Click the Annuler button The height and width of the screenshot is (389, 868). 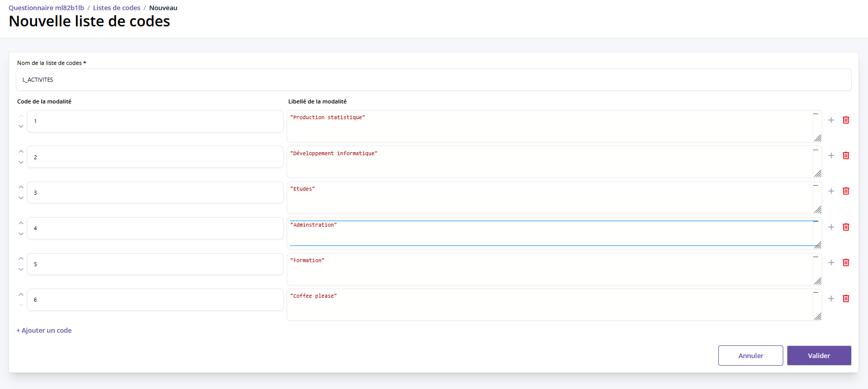pyautogui.click(x=750, y=356)
